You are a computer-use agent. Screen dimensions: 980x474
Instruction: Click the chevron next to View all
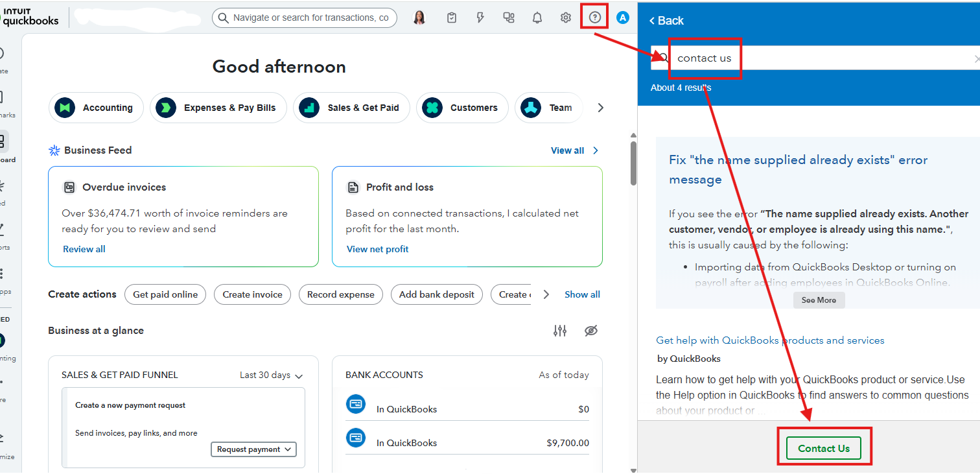point(596,150)
